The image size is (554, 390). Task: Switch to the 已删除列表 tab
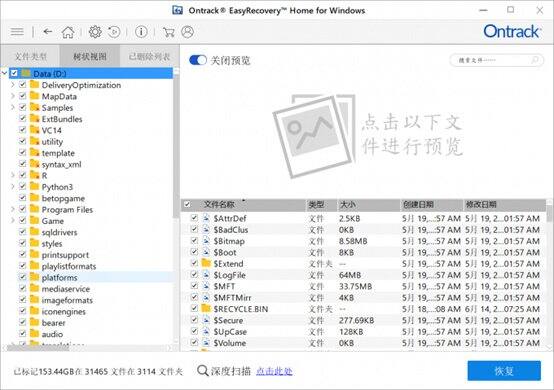click(x=149, y=56)
